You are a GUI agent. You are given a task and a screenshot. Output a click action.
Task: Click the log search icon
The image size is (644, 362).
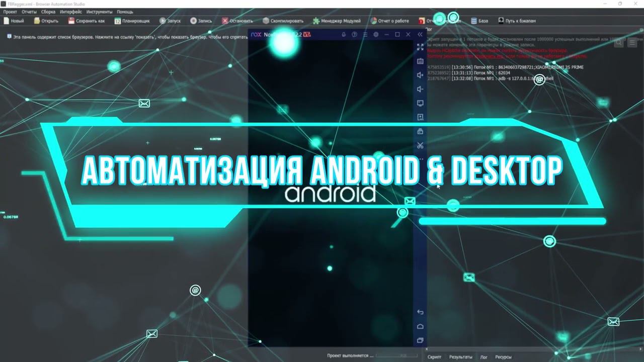[619, 43]
